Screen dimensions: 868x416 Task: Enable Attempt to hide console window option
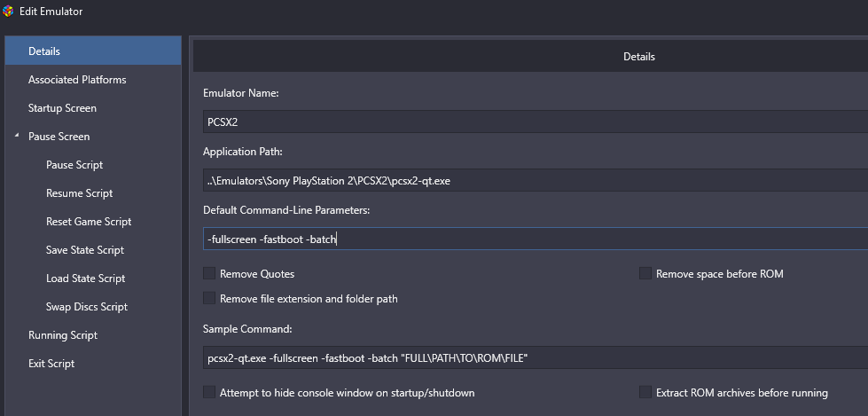208,392
